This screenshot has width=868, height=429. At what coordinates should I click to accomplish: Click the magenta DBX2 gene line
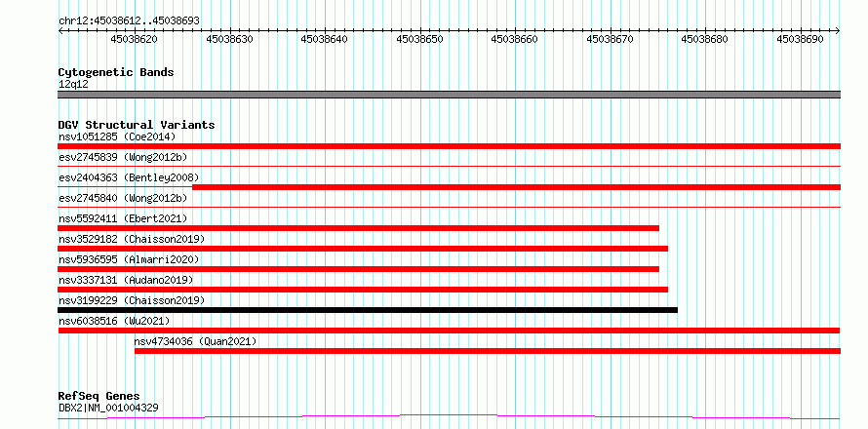click(449, 417)
